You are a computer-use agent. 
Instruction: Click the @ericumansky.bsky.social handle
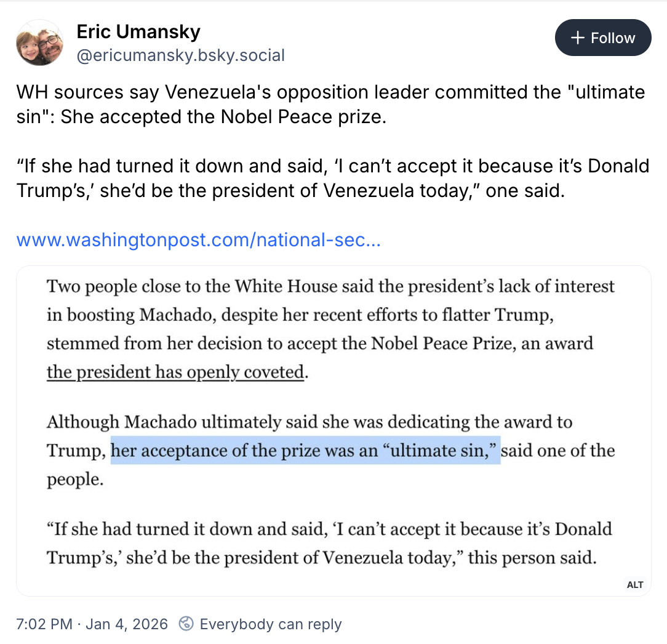(x=180, y=55)
